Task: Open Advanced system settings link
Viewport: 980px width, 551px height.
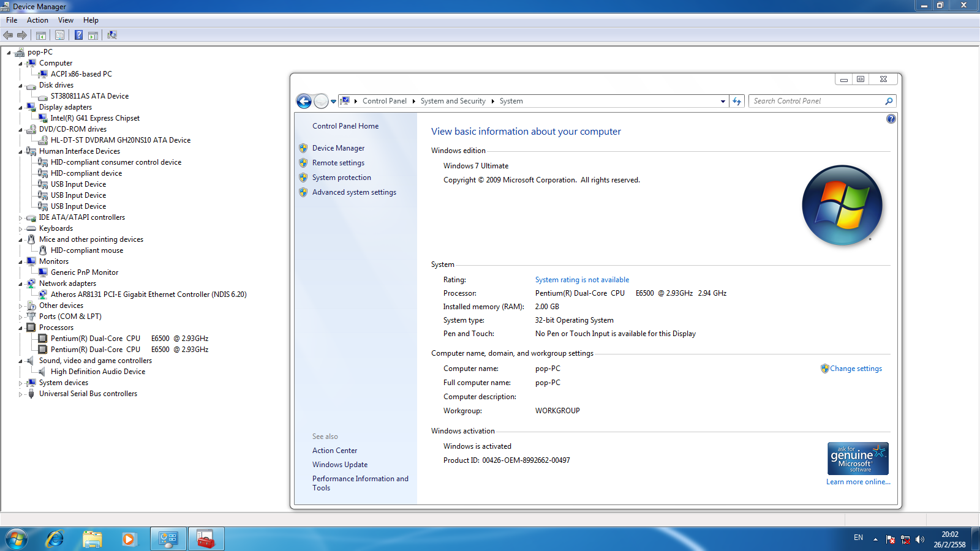Action: click(x=354, y=192)
